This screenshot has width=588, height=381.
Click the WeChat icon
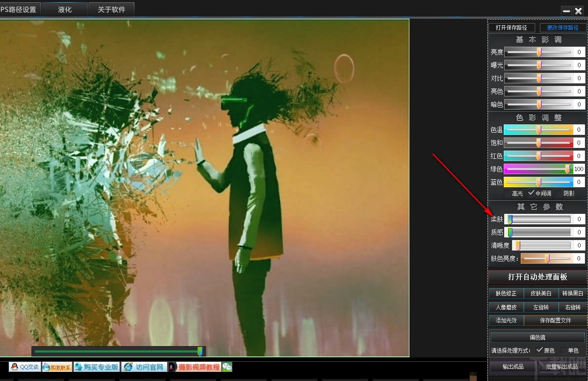[x=227, y=367]
